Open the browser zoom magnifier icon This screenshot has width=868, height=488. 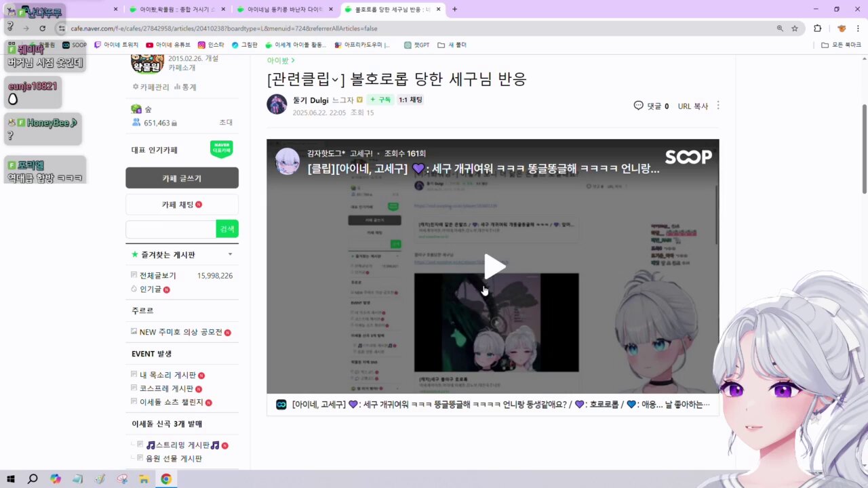780,28
